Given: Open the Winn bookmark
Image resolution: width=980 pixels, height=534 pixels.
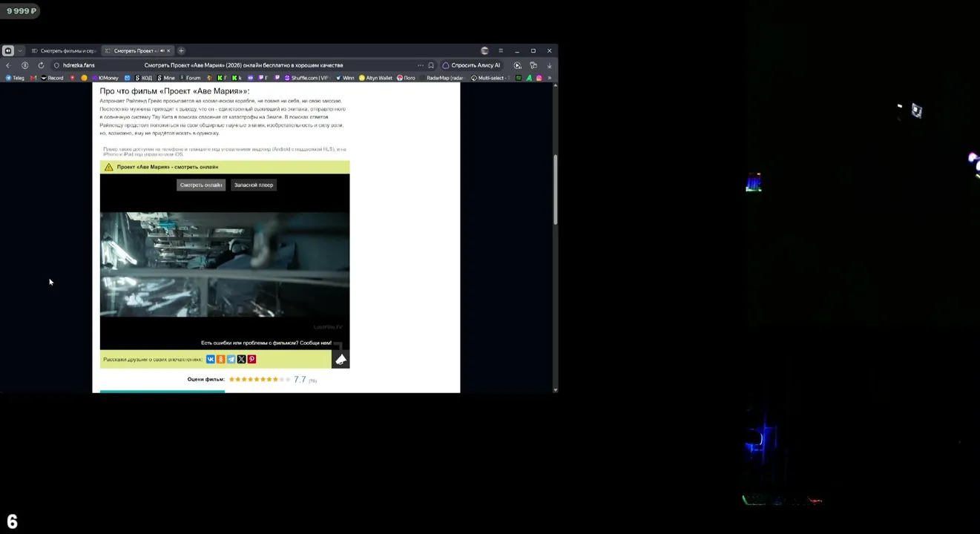Looking at the screenshot, I should (345, 78).
